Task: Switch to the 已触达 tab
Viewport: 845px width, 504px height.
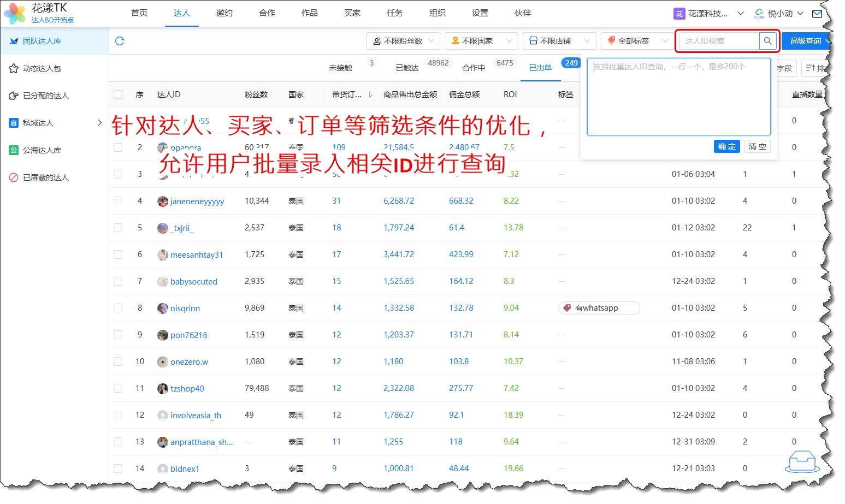Action: tap(407, 68)
